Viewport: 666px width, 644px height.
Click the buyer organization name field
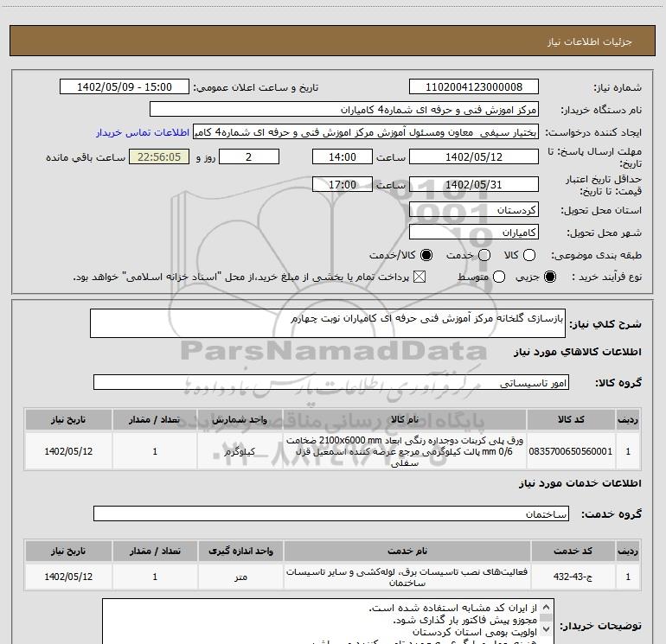click(x=344, y=110)
